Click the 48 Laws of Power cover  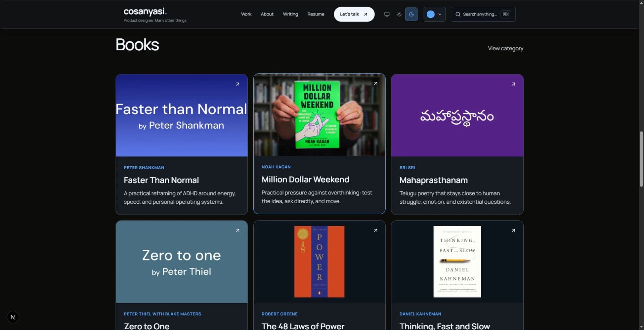pyautogui.click(x=319, y=262)
